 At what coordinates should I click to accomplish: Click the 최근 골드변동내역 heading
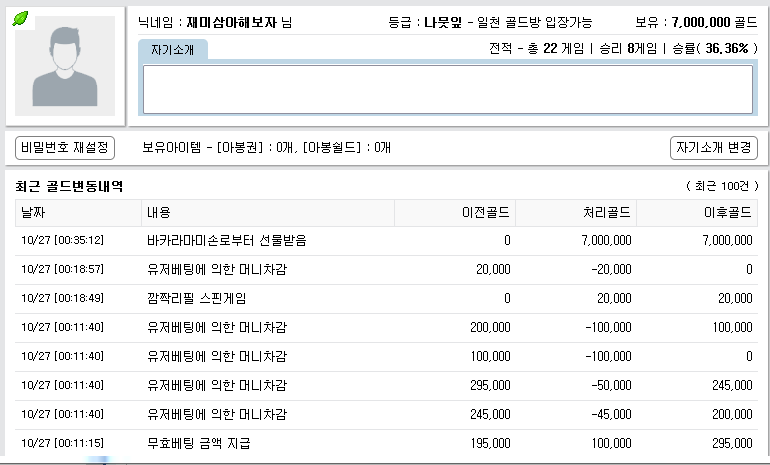(69, 187)
